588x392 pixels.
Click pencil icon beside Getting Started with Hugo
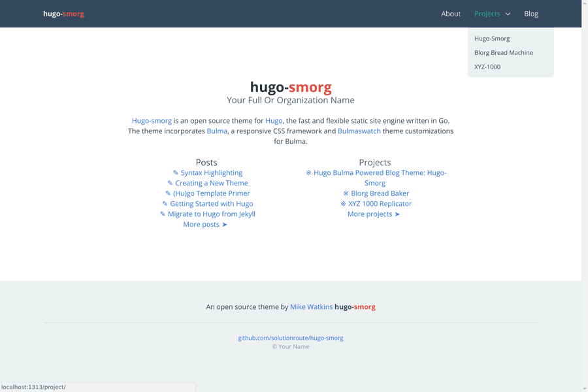165,204
